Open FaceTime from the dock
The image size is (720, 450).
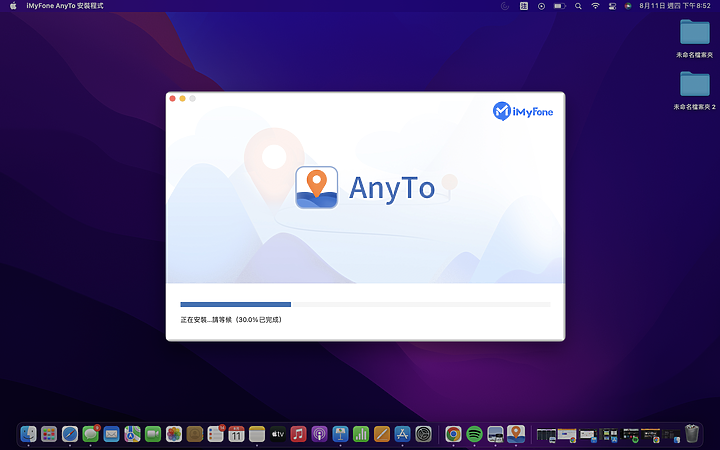[x=153, y=433]
